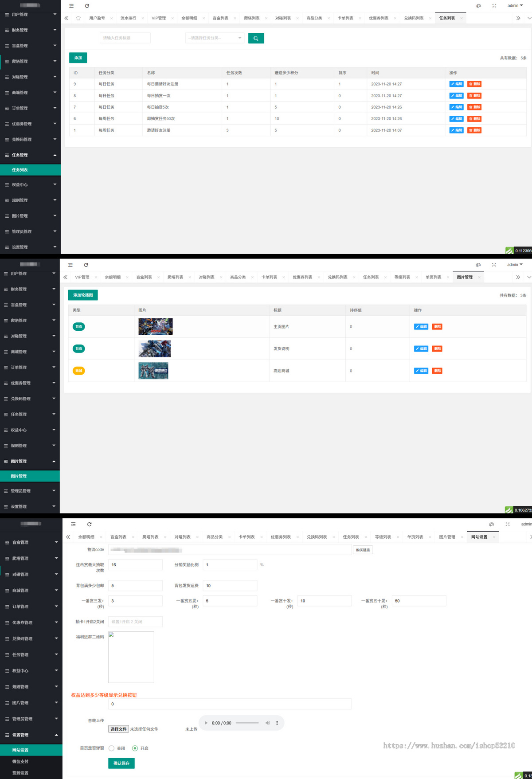The width and height of the screenshot is (532, 779).
Task: Click the 请输入任务标题 input field
Action: pos(125,38)
